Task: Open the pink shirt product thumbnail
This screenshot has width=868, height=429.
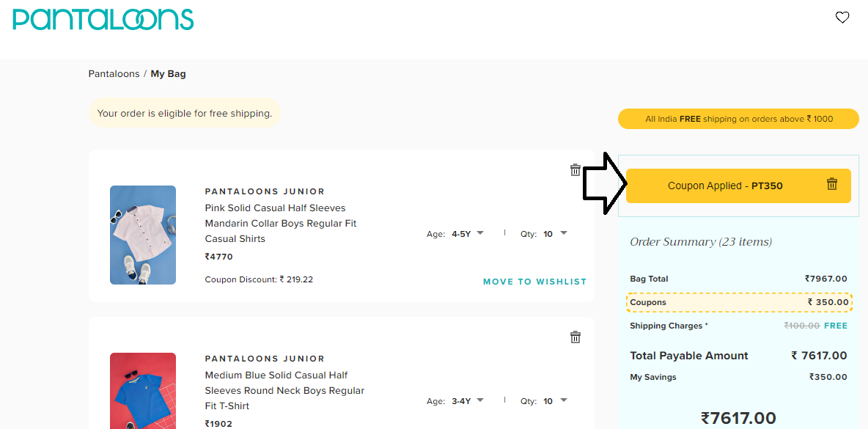Action: 143,235
